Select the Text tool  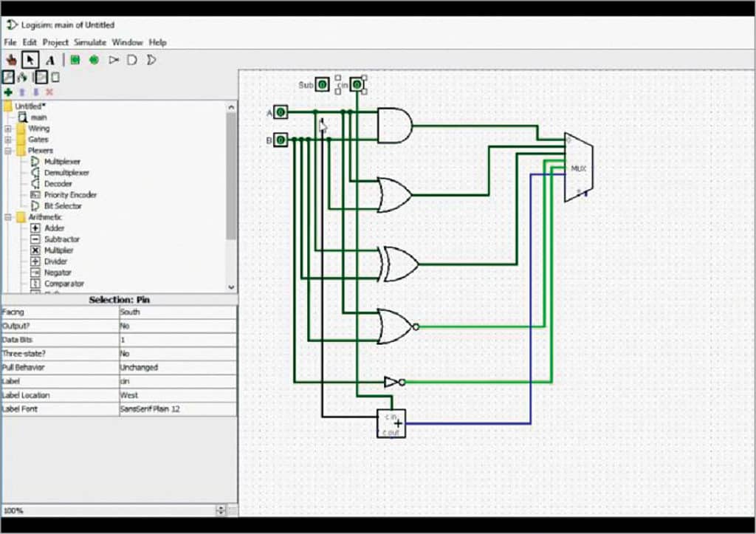(49, 59)
